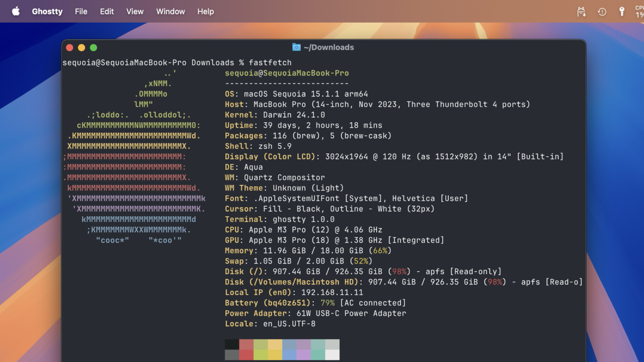
Task: Click the Host line MacBook Pro 14-inch
Action: [x=377, y=105]
